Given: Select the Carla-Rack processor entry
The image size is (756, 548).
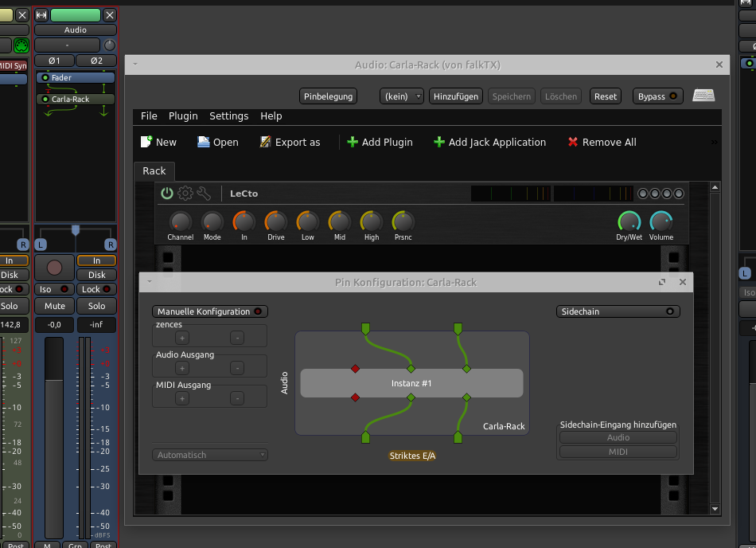Looking at the screenshot, I should [x=76, y=99].
